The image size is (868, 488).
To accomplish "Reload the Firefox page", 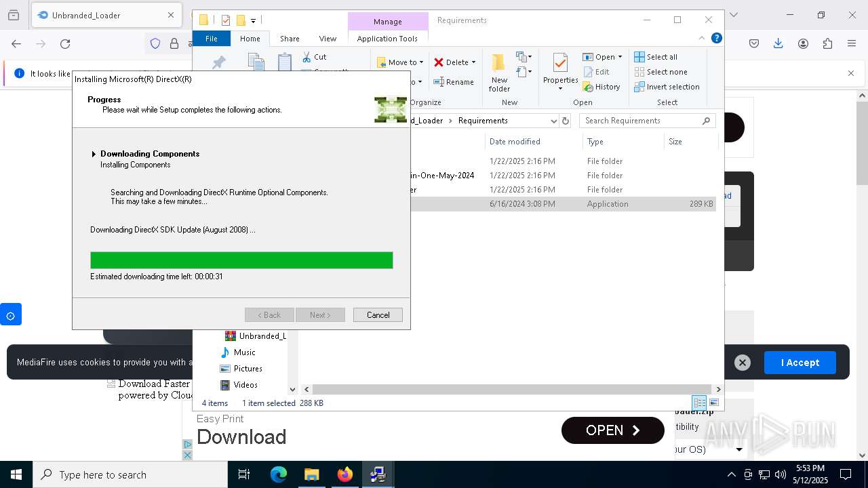I will coord(65,44).
